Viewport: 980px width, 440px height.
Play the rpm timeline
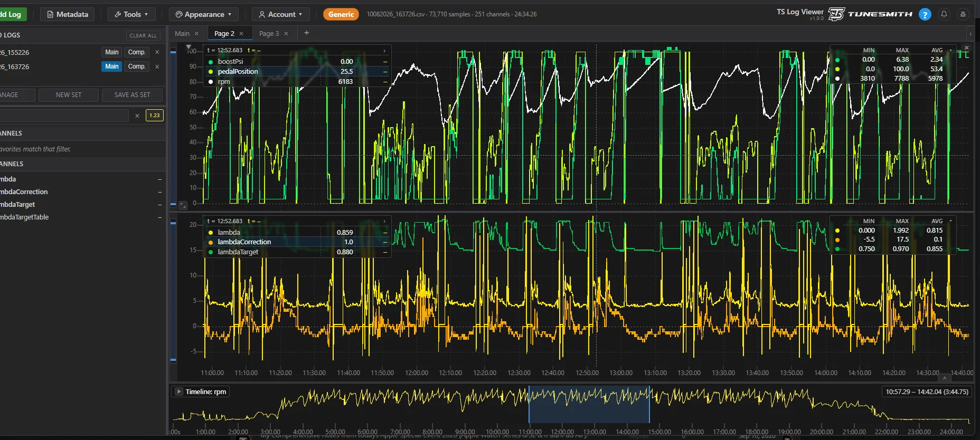click(179, 391)
